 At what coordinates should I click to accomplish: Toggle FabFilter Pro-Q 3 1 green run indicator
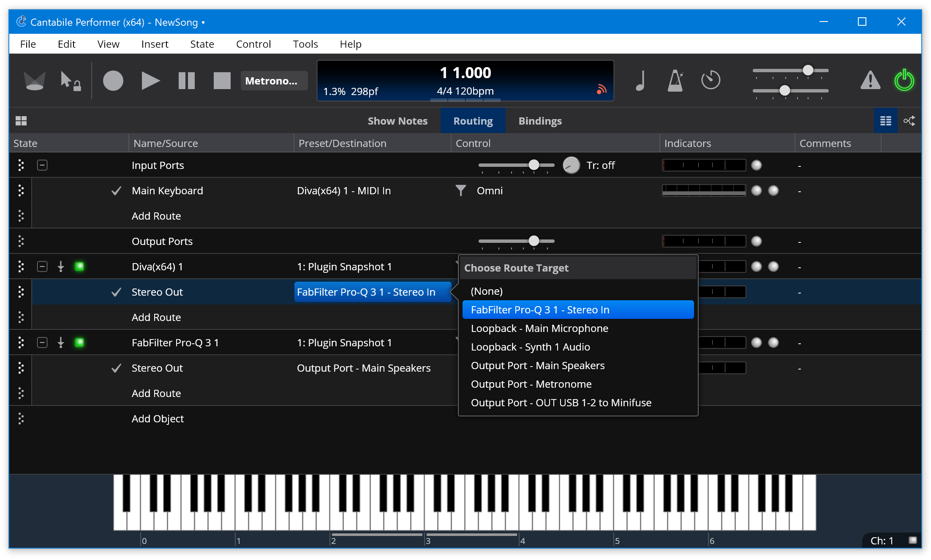pos(79,343)
